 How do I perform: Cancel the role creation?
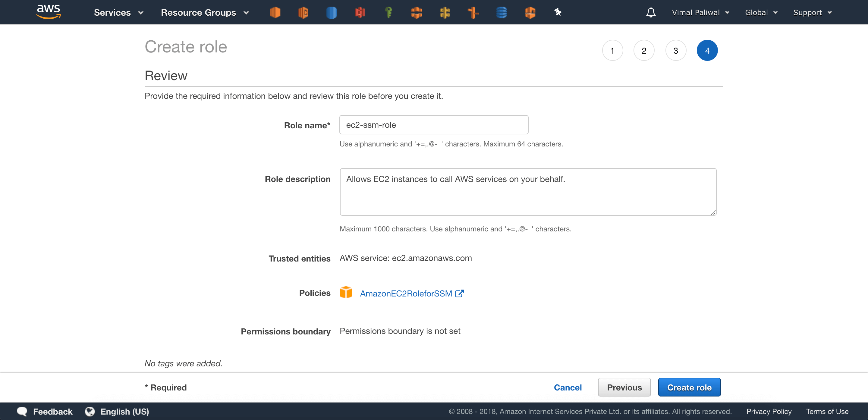(568, 387)
